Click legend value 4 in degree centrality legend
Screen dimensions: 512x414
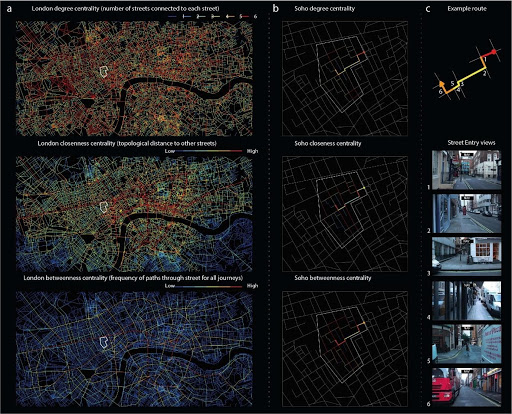point(227,16)
